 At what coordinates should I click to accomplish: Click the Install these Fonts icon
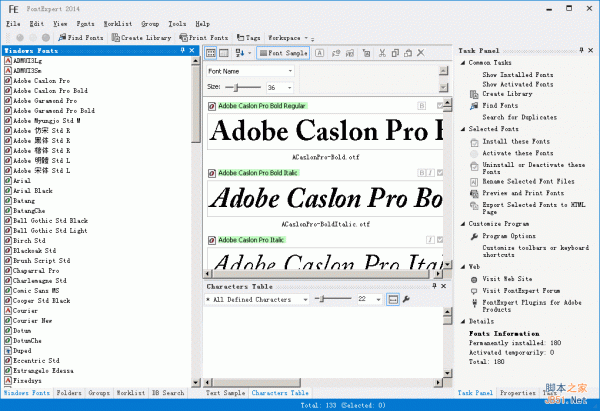(474, 142)
